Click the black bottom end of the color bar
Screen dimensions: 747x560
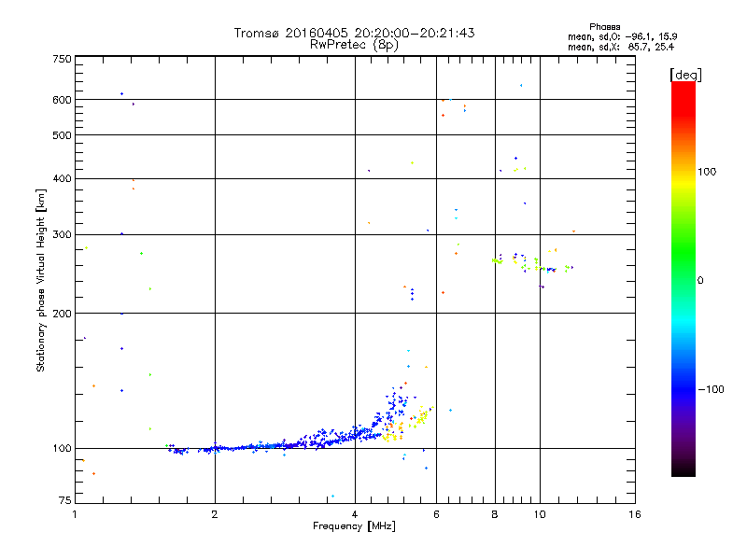coord(684,470)
